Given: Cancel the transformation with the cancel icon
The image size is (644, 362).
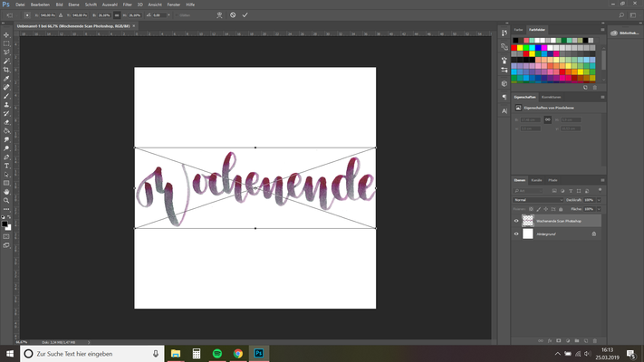Looking at the screenshot, I should (233, 15).
